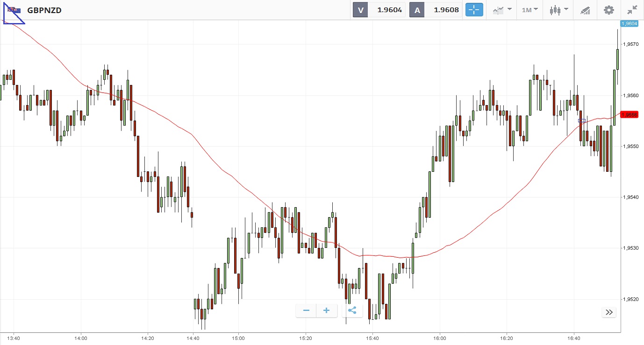Click the GBPNZD flag icon
Image resolution: width=644 pixels, height=345 pixels.
click(14, 10)
